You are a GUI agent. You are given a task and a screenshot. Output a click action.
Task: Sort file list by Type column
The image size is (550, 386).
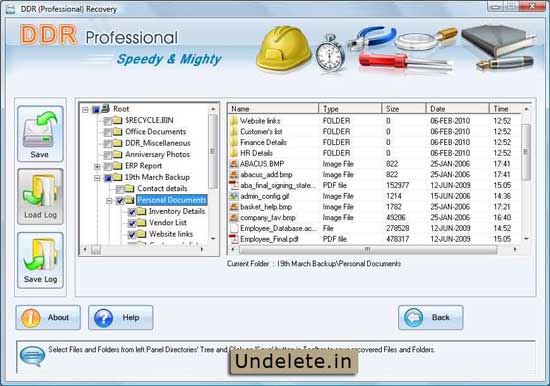350,109
